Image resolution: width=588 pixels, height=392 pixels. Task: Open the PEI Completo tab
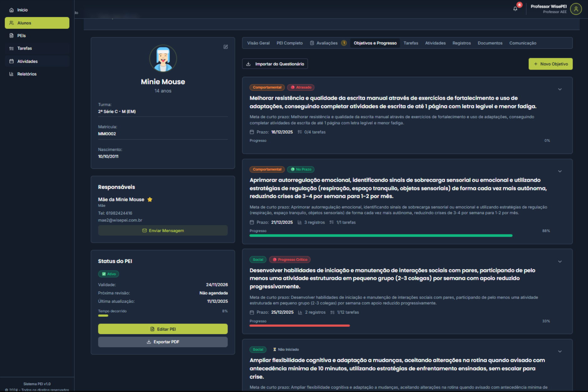[289, 43]
